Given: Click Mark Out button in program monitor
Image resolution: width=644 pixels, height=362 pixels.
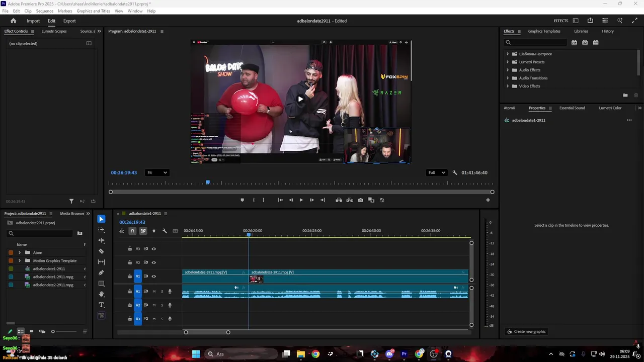Looking at the screenshot, I should tap(263, 200).
